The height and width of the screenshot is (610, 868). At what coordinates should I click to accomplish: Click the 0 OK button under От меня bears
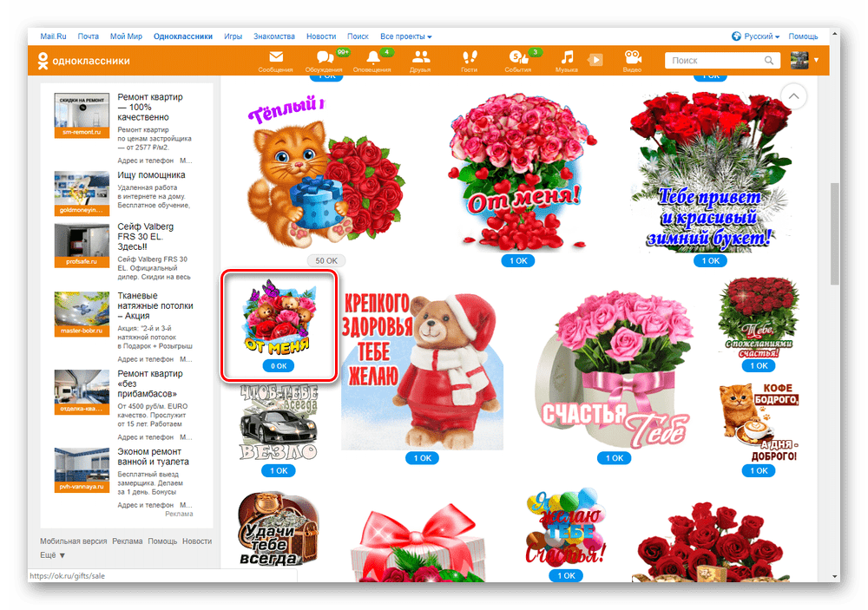279,366
